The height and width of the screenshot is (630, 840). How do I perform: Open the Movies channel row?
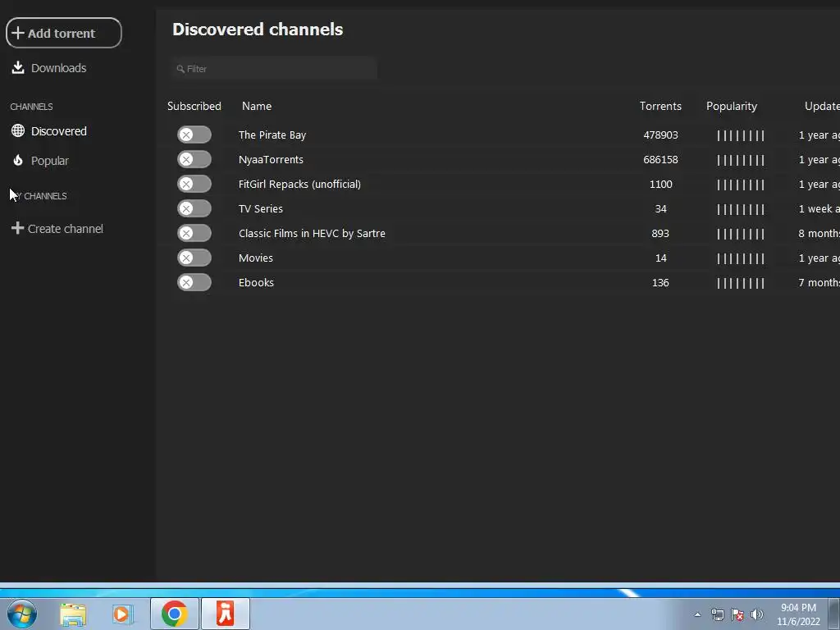[256, 258]
